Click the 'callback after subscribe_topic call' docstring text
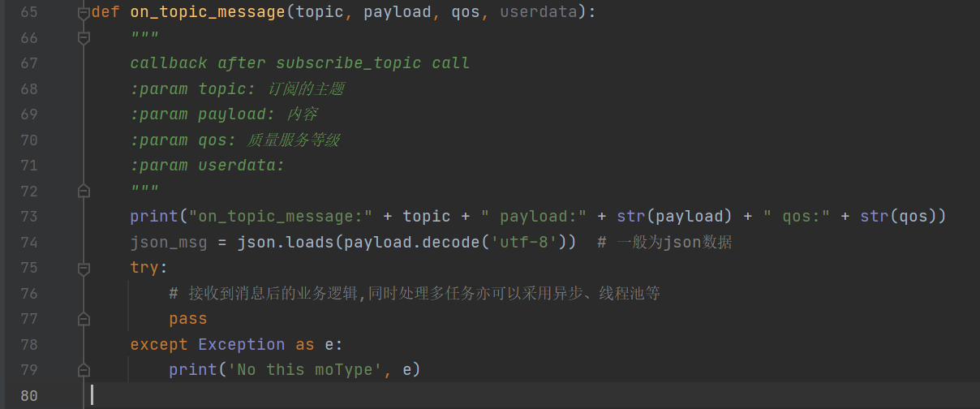 pyautogui.click(x=300, y=63)
